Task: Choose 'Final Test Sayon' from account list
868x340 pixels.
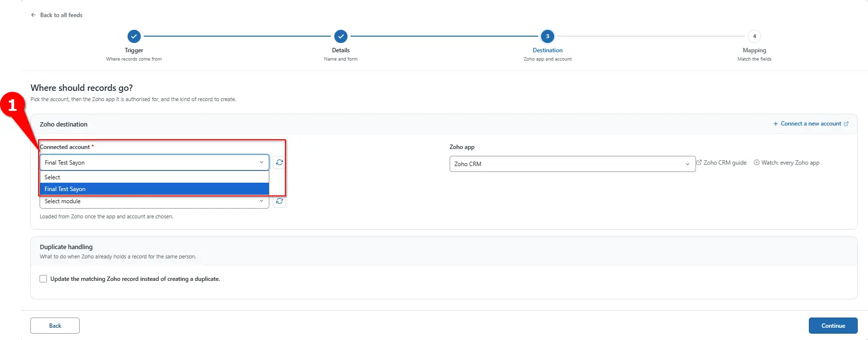Action: pos(154,189)
